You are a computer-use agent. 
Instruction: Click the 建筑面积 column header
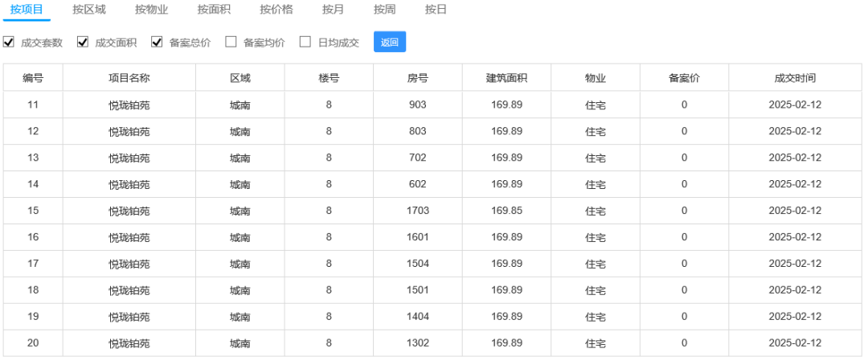[x=506, y=78]
